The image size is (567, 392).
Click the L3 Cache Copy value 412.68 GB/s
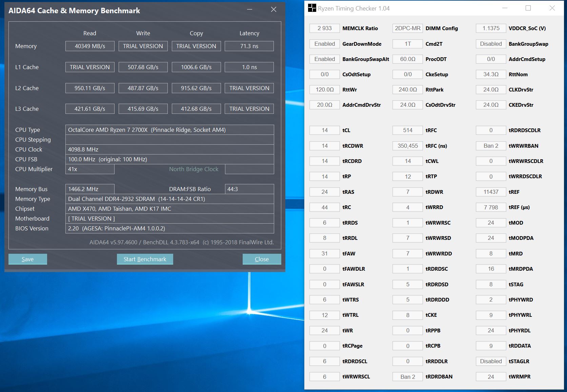coord(196,109)
